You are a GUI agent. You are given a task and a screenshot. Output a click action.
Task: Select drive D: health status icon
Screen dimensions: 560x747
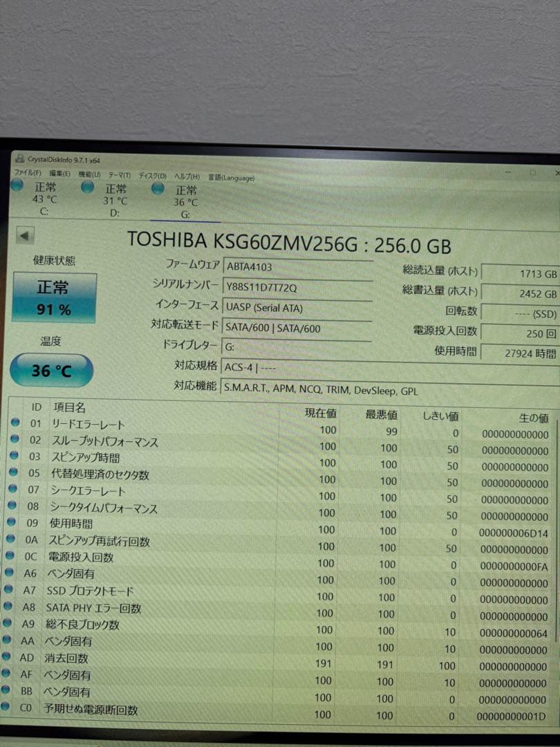click(x=88, y=187)
